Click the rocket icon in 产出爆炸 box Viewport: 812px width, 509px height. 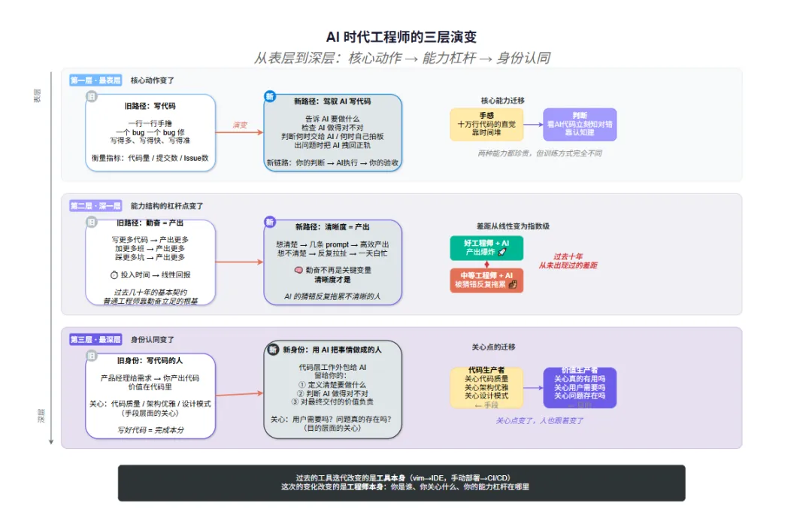pos(501,252)
